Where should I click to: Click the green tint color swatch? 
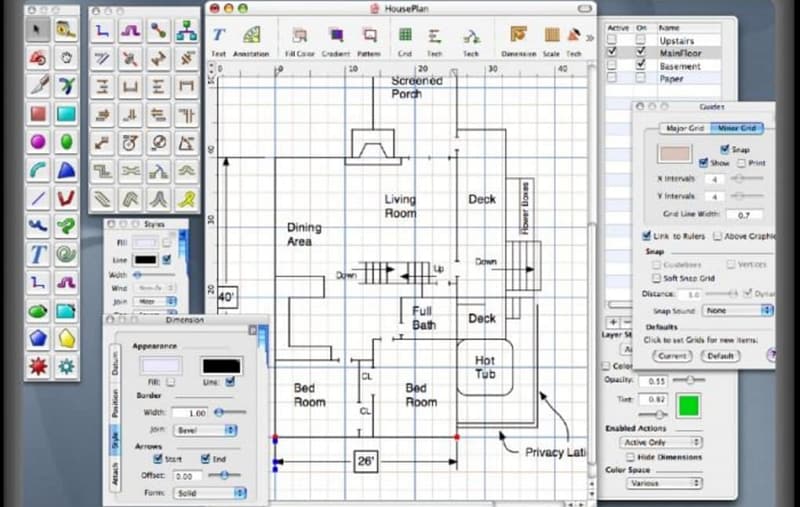coord(688,405)
